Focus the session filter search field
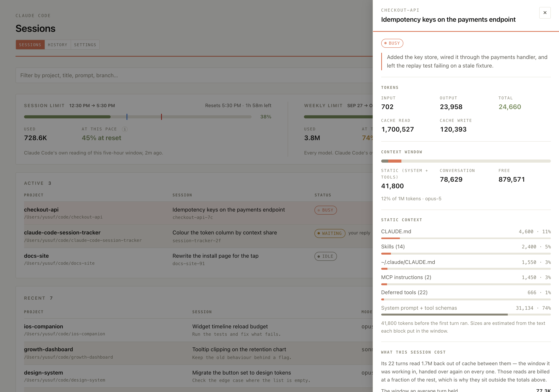 [x=194, y=75]
